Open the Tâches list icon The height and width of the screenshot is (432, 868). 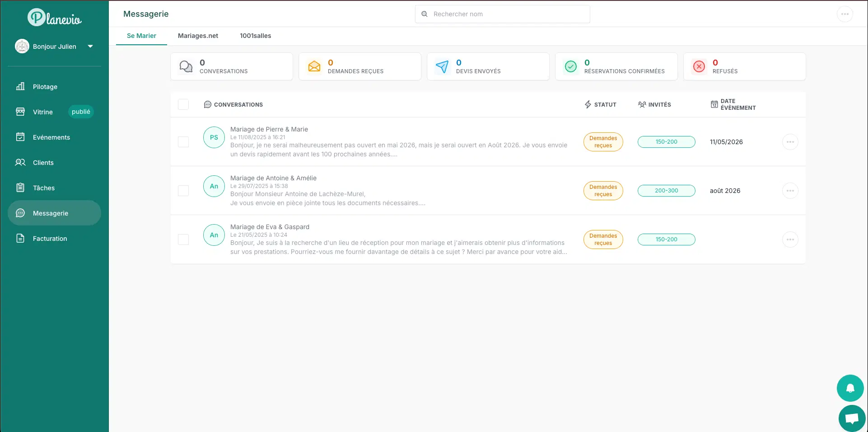(x=20, y=188)
